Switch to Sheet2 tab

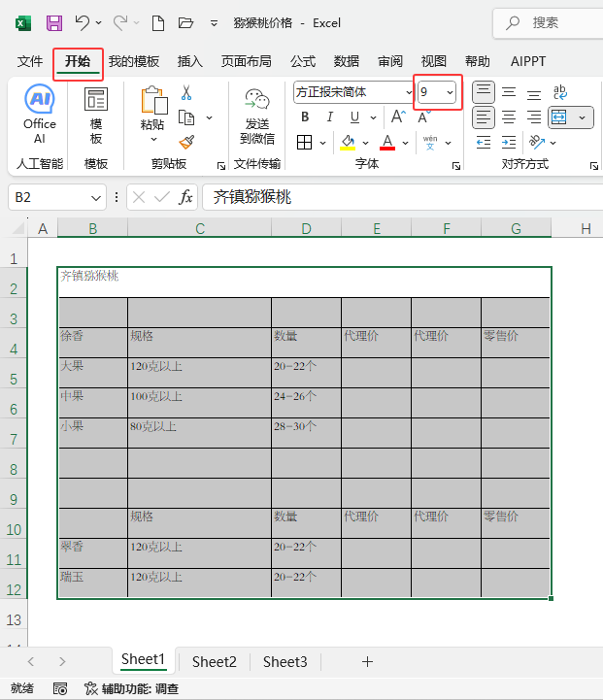[x=215, y=661]
